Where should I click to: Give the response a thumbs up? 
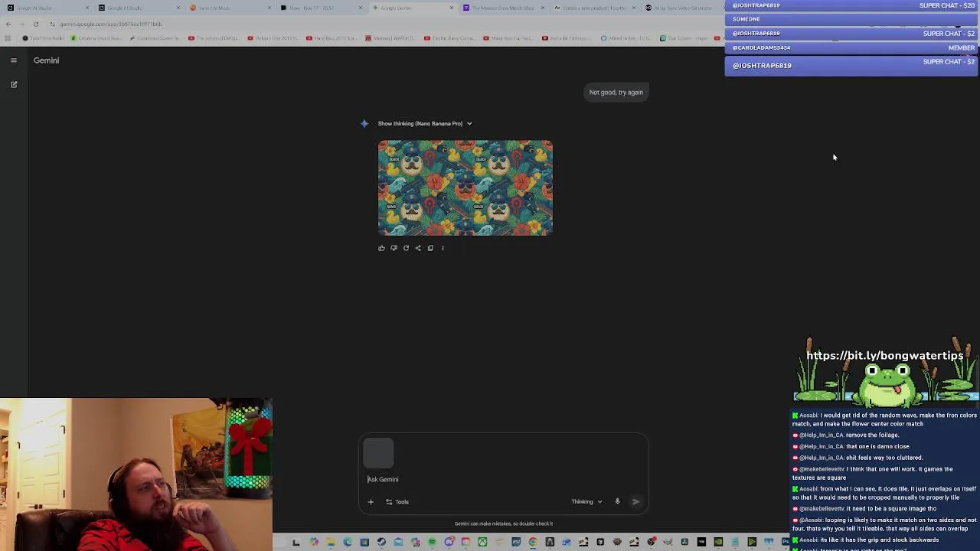381,248
